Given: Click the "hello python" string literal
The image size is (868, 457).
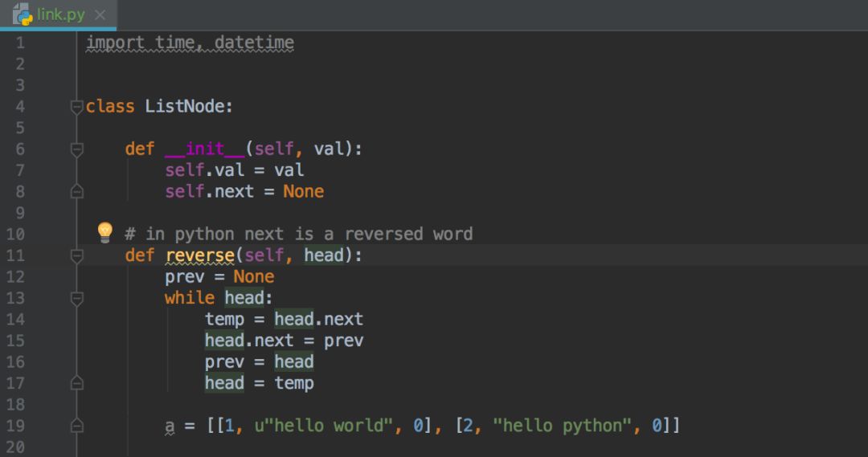Looking at the screenshot, I should [x=563, y=426].
